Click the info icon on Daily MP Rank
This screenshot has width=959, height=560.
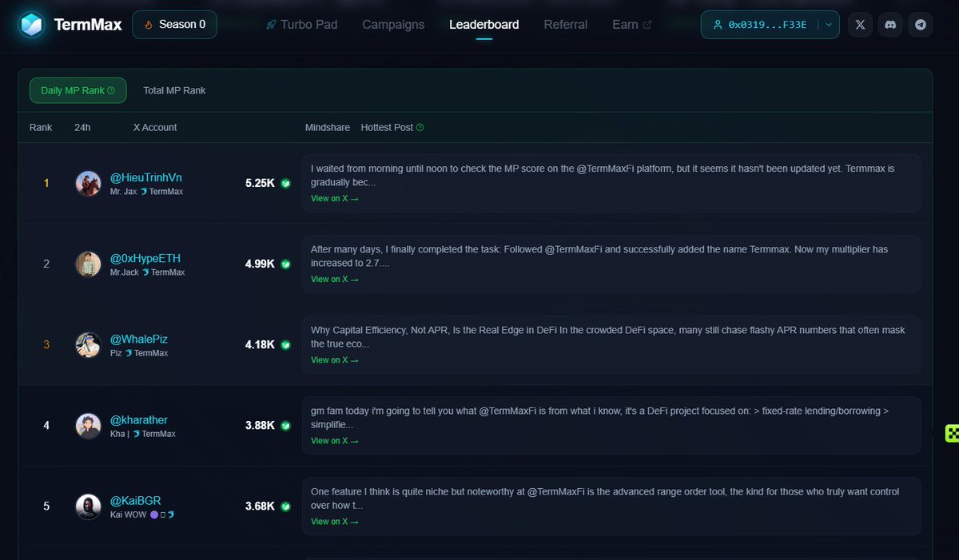point(111,90)
